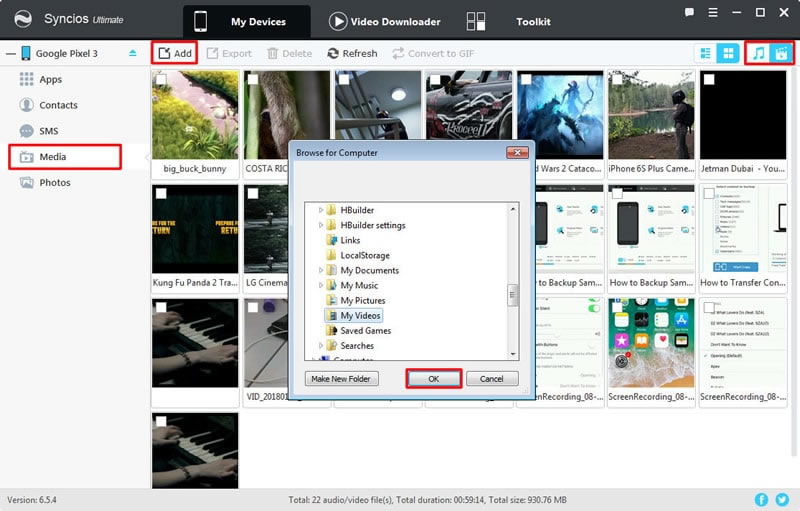Click the Toolkit grid icon

coord(476,21)
